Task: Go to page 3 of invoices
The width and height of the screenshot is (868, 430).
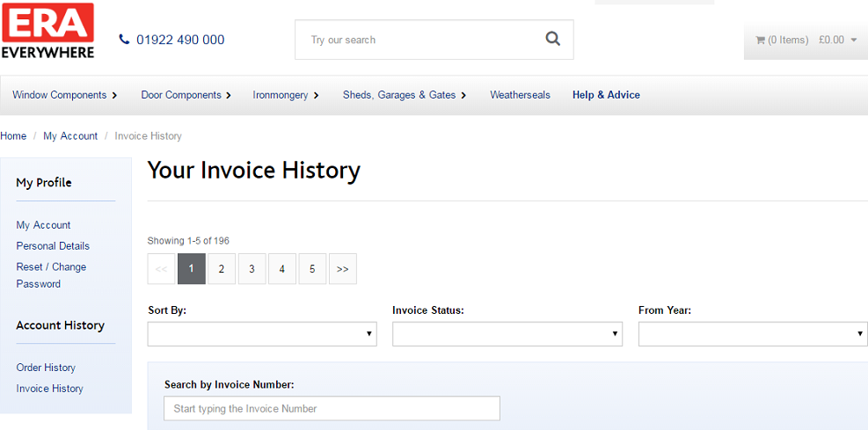Action: click(252, 269)
